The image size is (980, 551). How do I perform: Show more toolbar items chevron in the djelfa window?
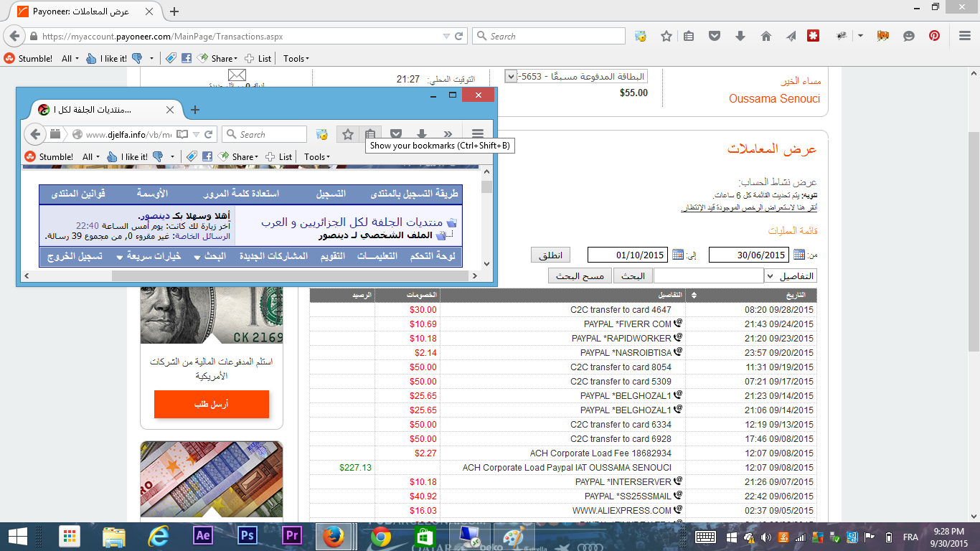(x=448, y=134)
